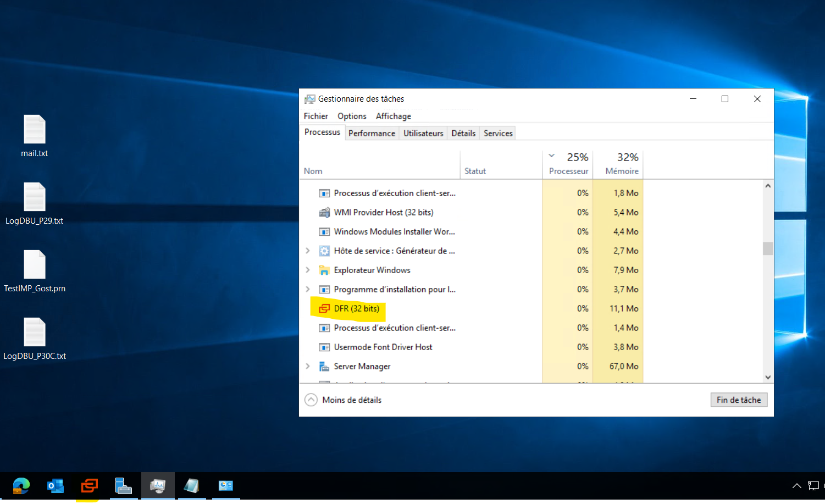Open Microsoft Edge from the taskbar

(21, 486)
